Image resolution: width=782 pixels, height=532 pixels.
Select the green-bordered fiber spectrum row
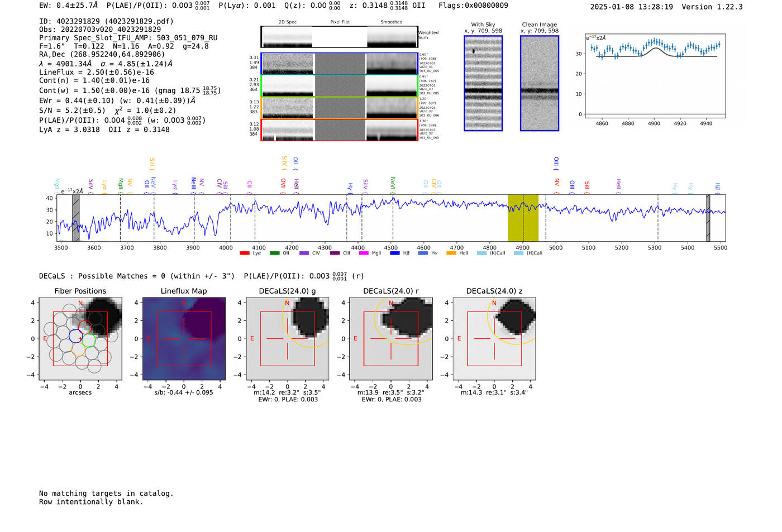coord(340,85)
